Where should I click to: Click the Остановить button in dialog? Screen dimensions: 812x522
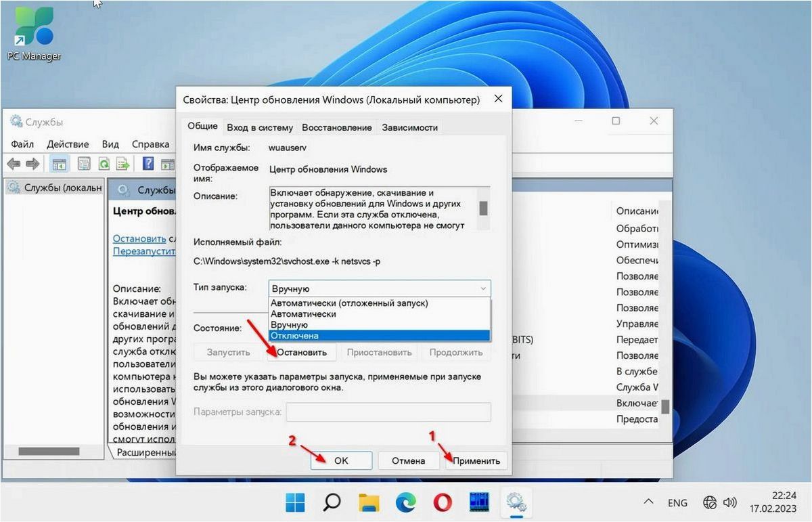302,352
